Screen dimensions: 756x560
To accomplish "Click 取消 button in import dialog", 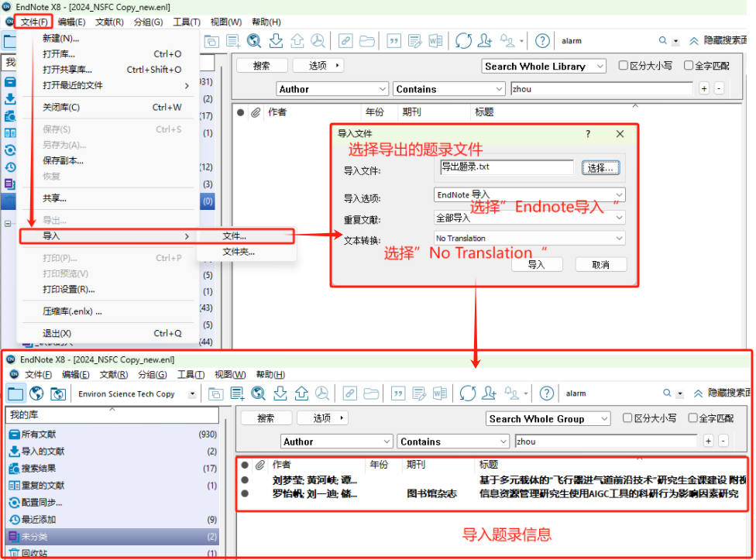I will pos(601,265).
